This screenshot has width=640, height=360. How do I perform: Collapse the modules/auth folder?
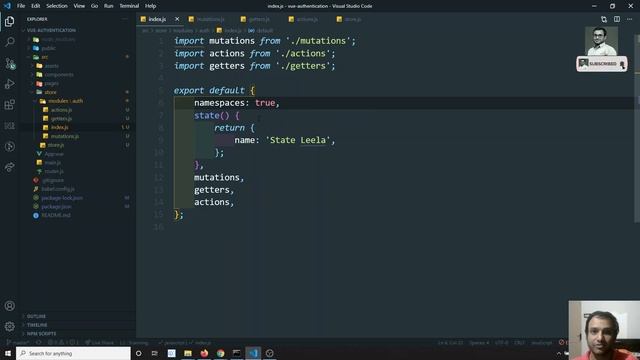pyautogui.click(x=65, y=101)
